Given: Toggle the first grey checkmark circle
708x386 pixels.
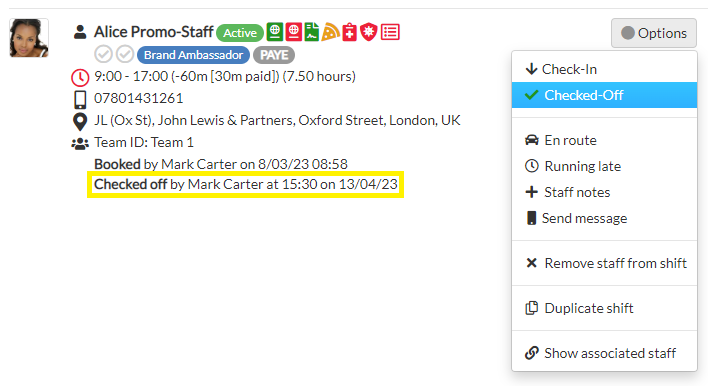Looking at the screenshot, I should tap(103, 55).
